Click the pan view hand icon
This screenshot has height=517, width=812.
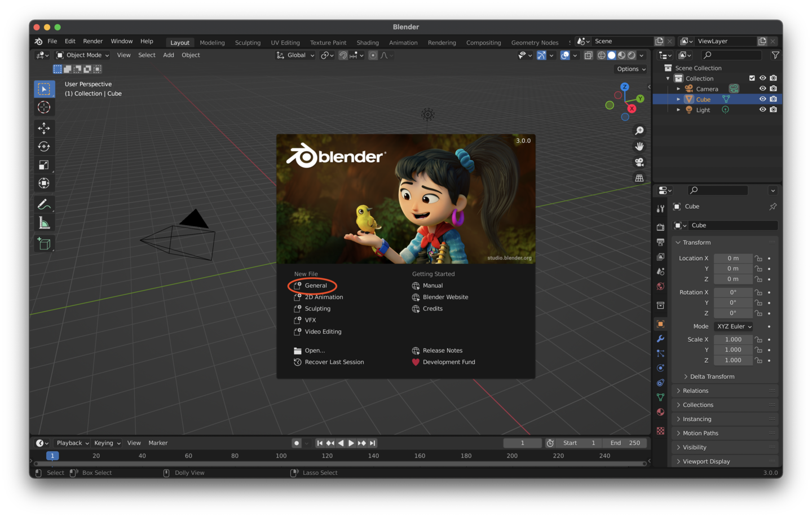[639, 146]
